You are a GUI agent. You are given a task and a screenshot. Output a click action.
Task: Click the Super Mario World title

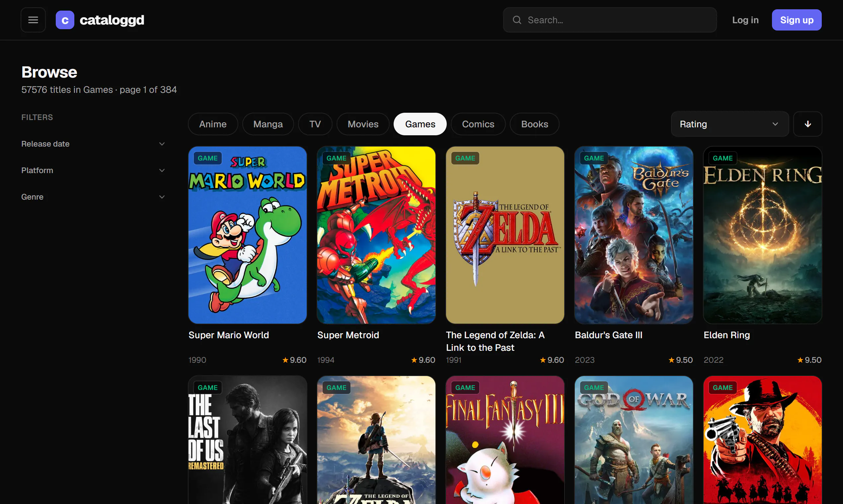(x=228, y=335)
